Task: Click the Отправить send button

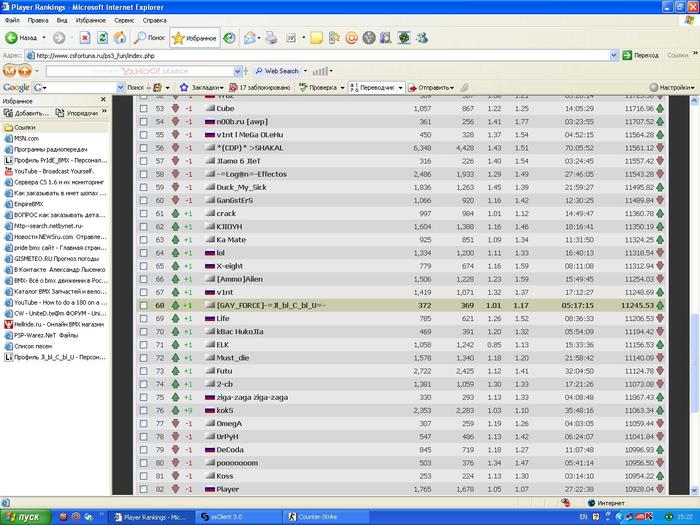Action: [x=431, y=88]
